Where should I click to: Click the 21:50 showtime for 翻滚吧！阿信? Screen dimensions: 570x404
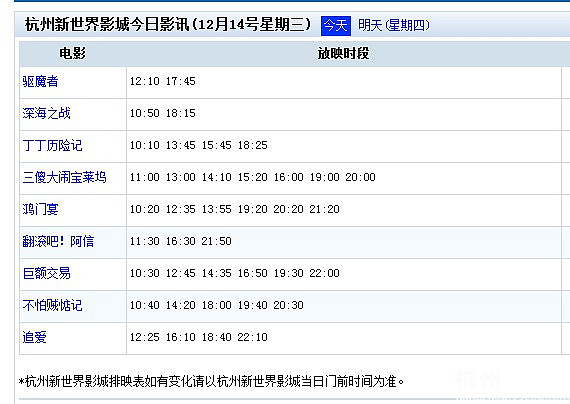tap(217, 241)
